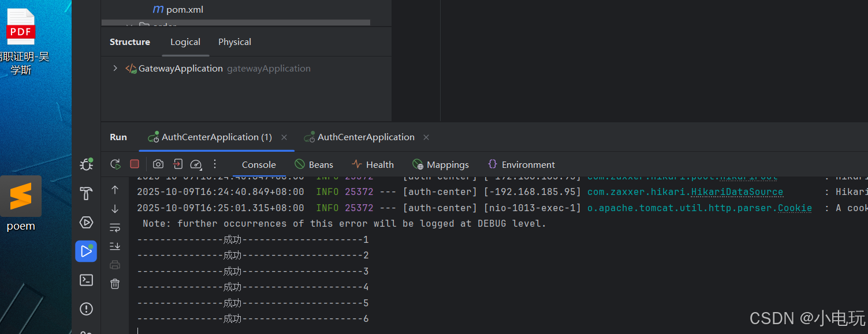Open the Run toolbar more options menu

tap(215, 164)
